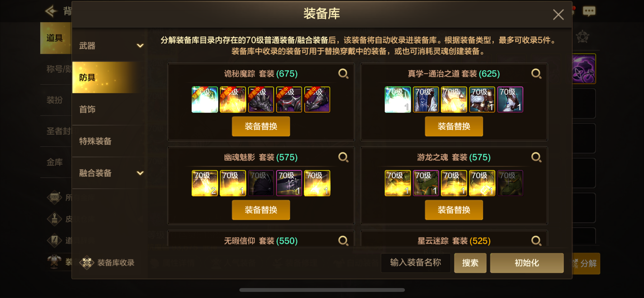This screenshot has width=644, height=298.
Task: Close the 装备库 dialog
Action: 558,15
